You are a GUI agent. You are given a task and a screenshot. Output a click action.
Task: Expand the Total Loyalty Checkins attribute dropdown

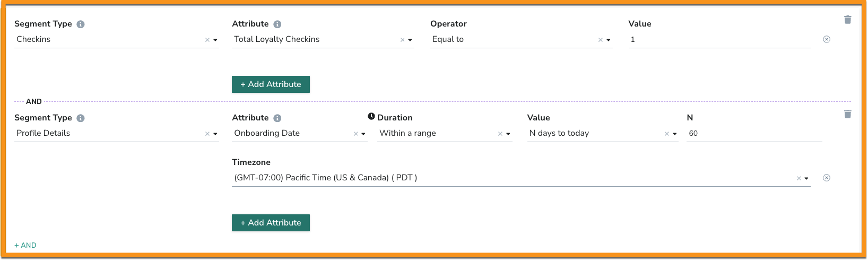[410, 40]
